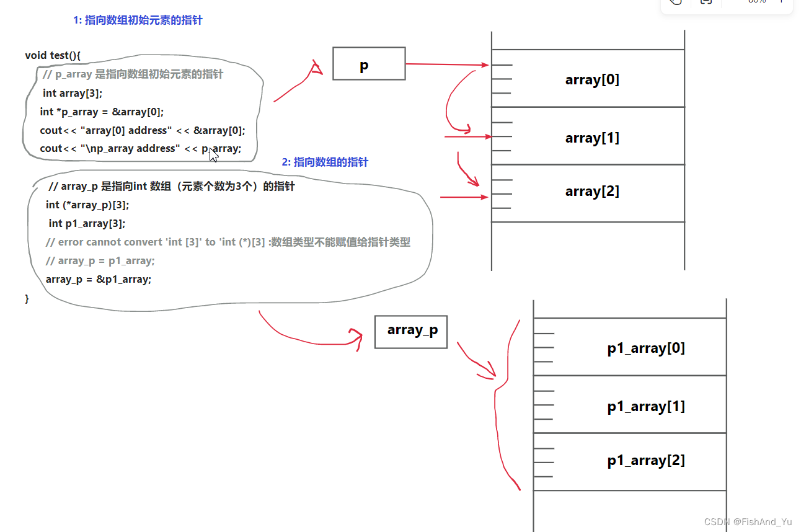Click the blue heading '2: 指向数组的指针'
Image resolution: width=801 pixels, height=532 pixels.
325,162
